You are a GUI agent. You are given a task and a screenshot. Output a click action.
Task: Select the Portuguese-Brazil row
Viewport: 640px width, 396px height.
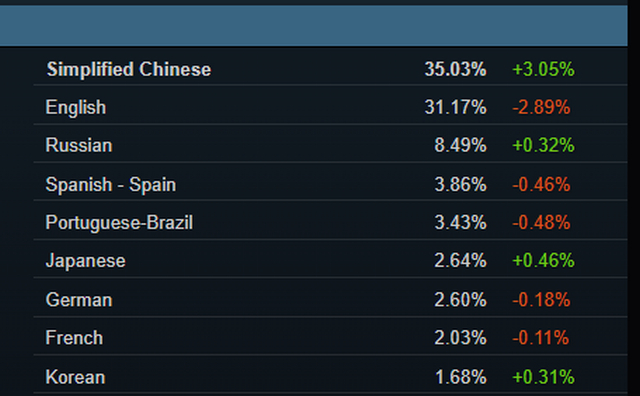330,222
